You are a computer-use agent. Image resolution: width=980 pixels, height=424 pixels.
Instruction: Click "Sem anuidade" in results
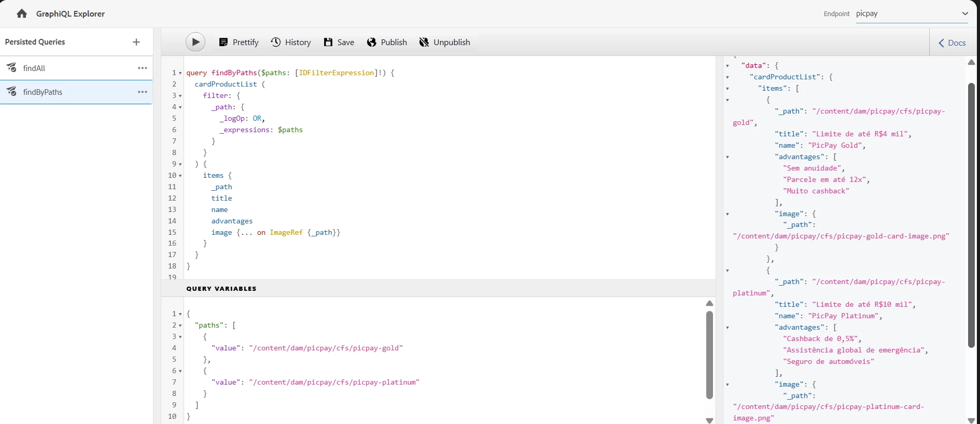coord(812,168)
